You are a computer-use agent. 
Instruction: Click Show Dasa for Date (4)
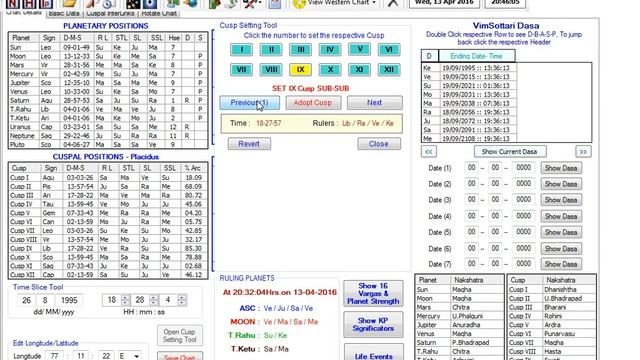click(561, 216)
